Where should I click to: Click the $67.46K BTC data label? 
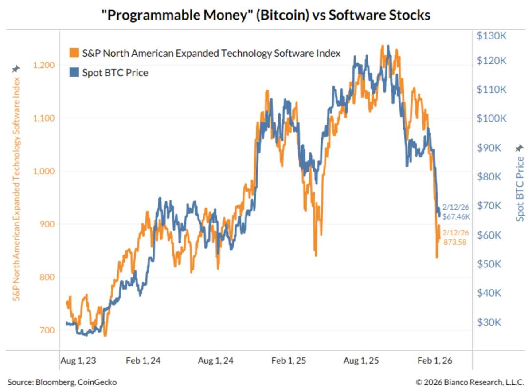pos(456,217)
